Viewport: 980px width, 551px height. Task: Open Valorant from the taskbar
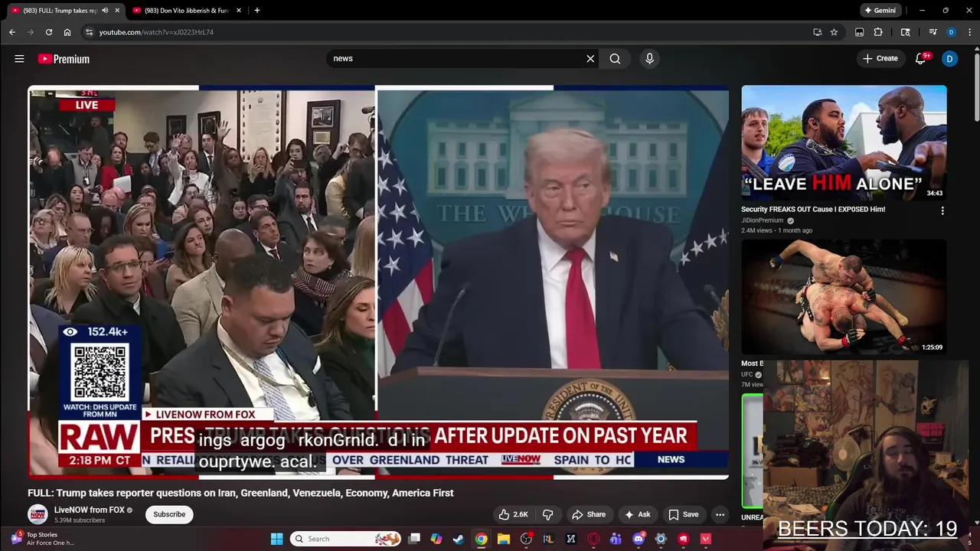(x=706, y=539)
